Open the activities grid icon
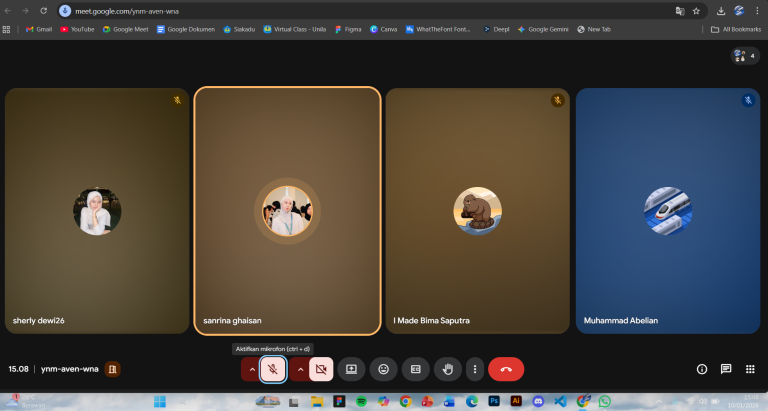This screenshot has height=411, width=768. (750, 369)
